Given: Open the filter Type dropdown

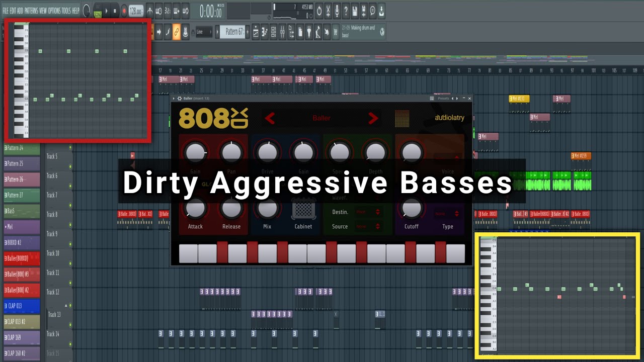Looking at the screenshot, I should (x=448, y=214).
